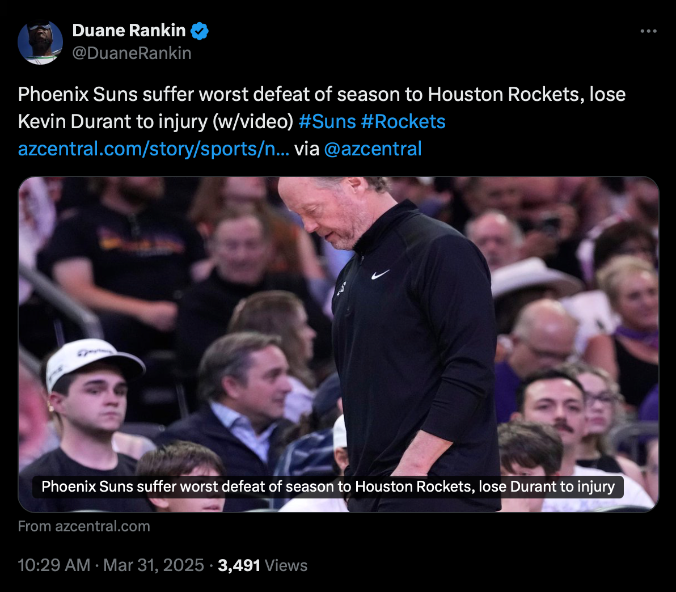Click the 10:29 AM timestamp
Image resolution: width=676 pixels, height=592 pixels.
tap(54, 565)
